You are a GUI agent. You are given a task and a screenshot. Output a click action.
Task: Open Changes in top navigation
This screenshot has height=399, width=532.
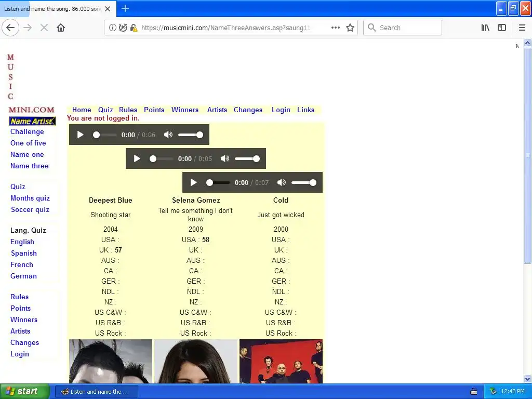[x=248, y=110]
